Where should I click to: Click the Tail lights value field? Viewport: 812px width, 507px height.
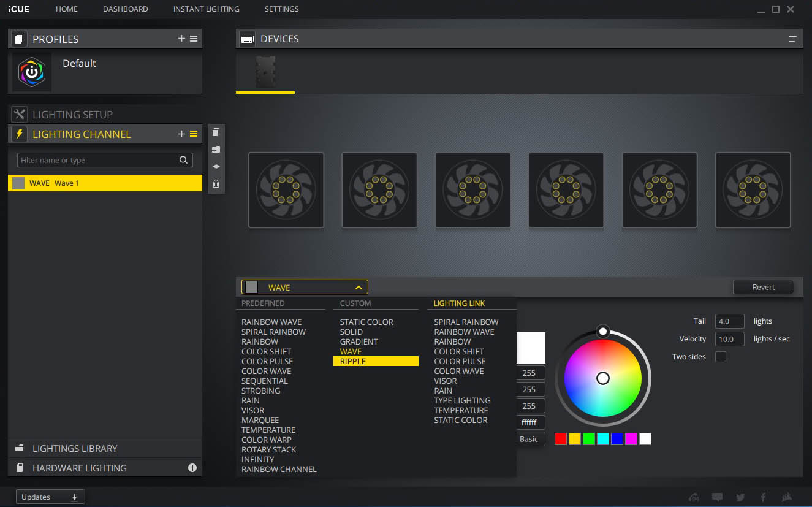(729, 321)
